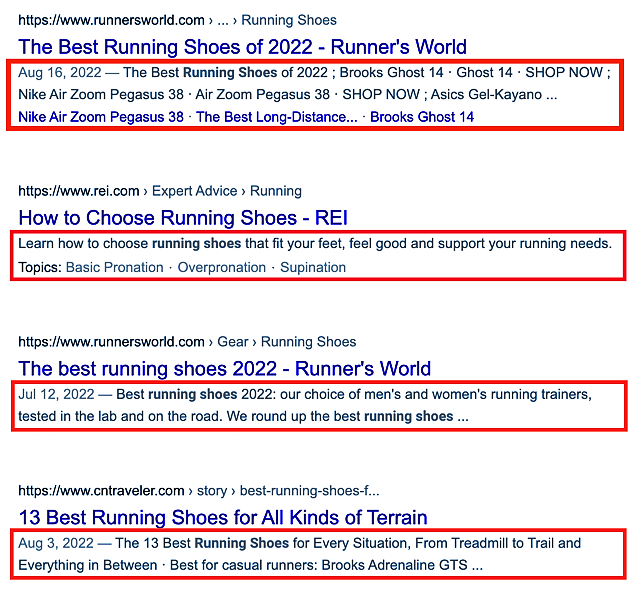
Task: Open the 'Brooks Ghost 14' blue sitelink
Action: (x=422, y=117)
